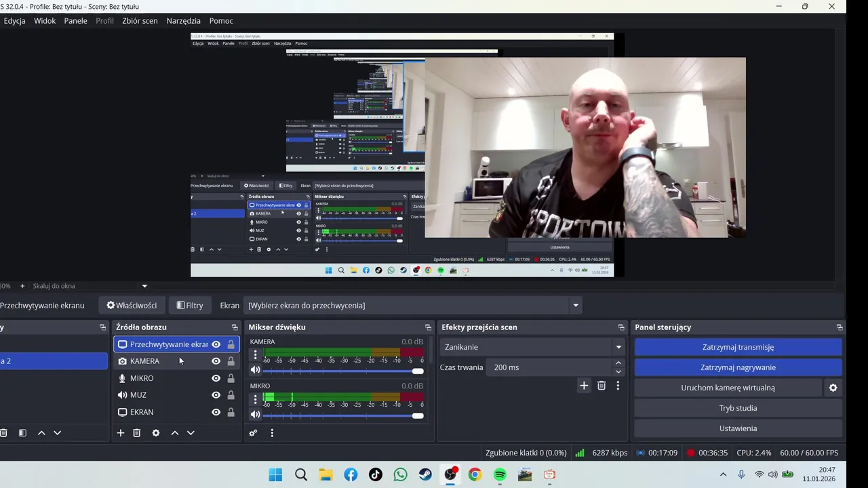Enable Tryb studia mode

click(x=738, y=408)
